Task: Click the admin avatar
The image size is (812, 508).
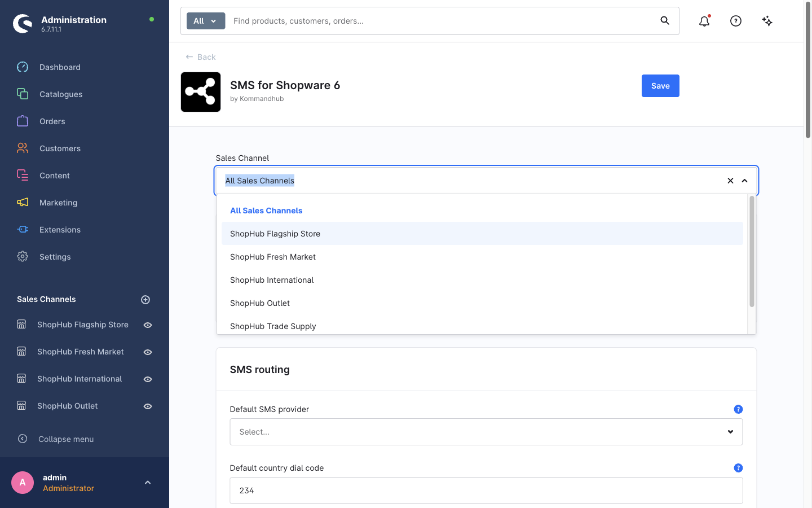Action: coord(23,483)
